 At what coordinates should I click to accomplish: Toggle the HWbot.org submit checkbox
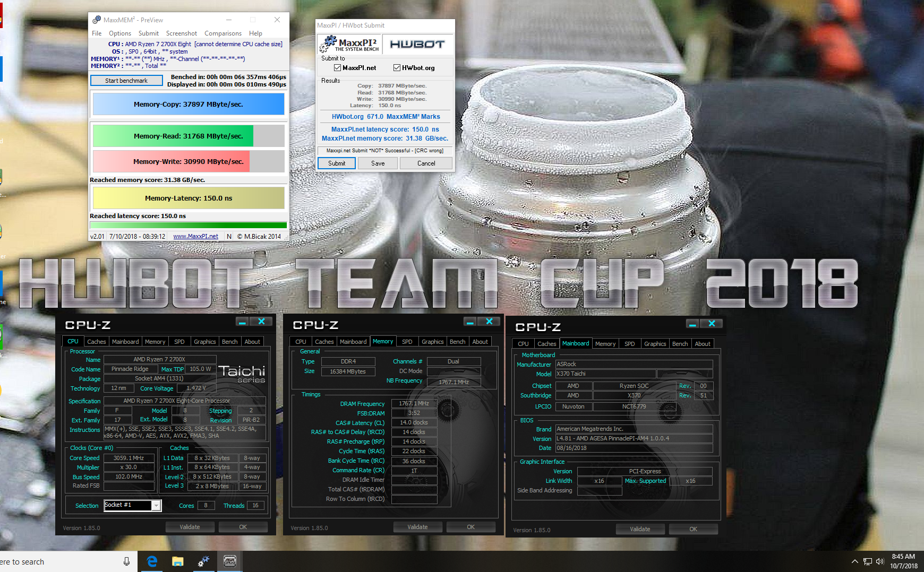point(397,68)
